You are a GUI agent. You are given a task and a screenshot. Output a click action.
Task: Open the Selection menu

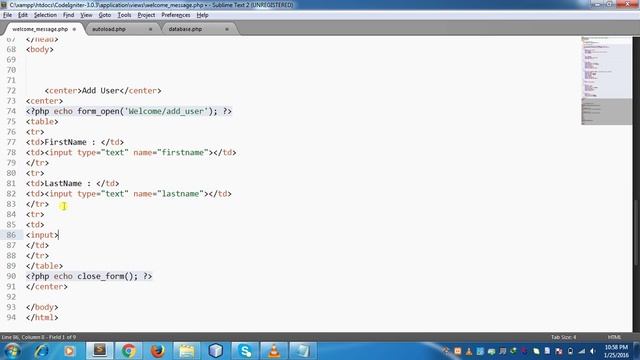pyautogui.click(x=45, y=15)
